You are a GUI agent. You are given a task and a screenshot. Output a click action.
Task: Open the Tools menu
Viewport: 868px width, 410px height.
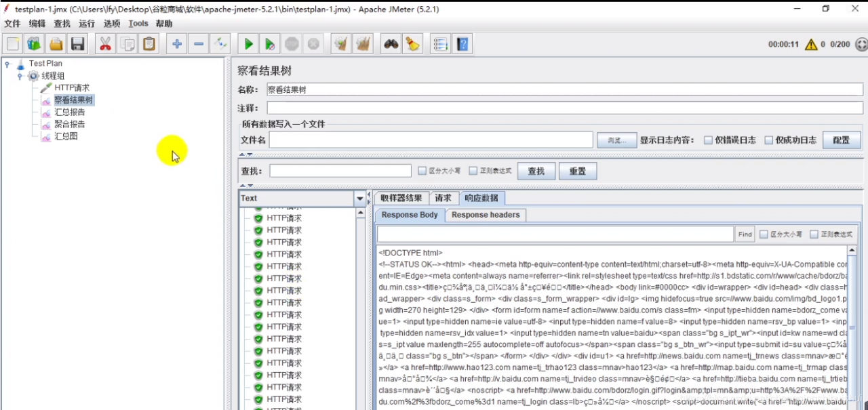coord(138,24)
